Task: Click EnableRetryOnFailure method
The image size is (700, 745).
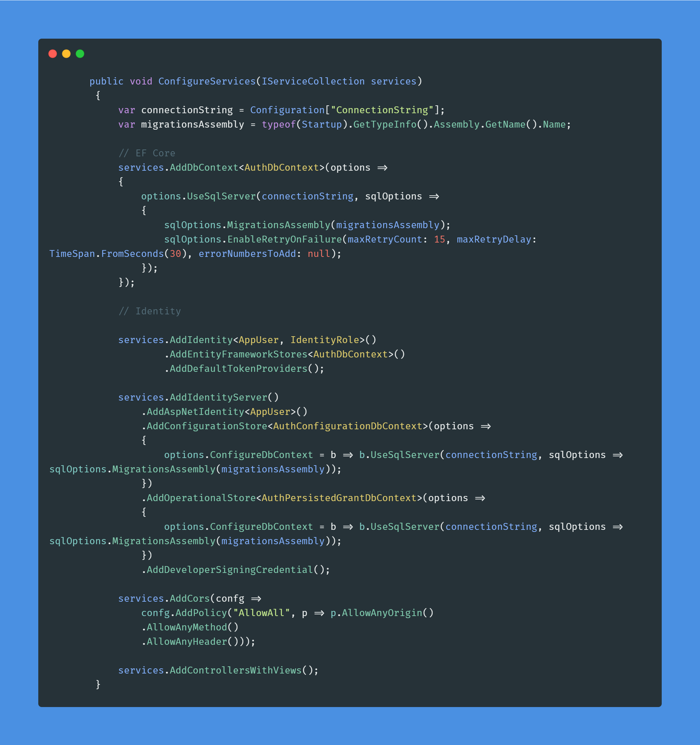Action: [284, 239]
